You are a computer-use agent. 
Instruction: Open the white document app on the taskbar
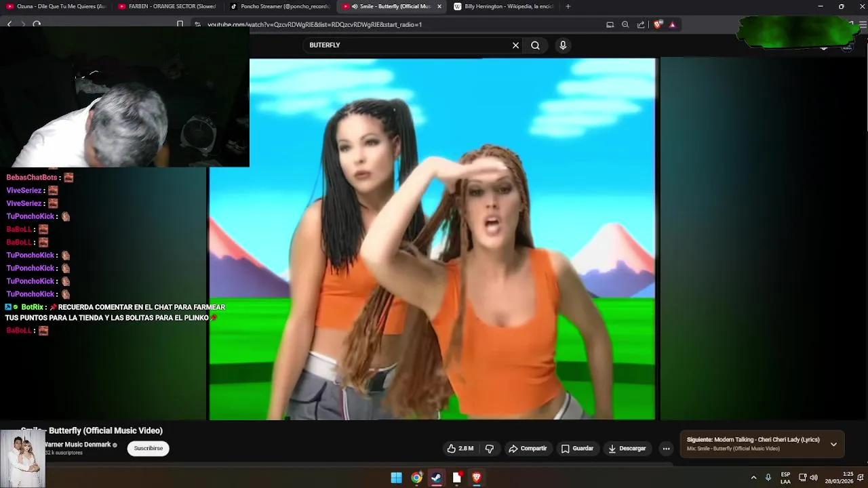(x=456, y=478)
